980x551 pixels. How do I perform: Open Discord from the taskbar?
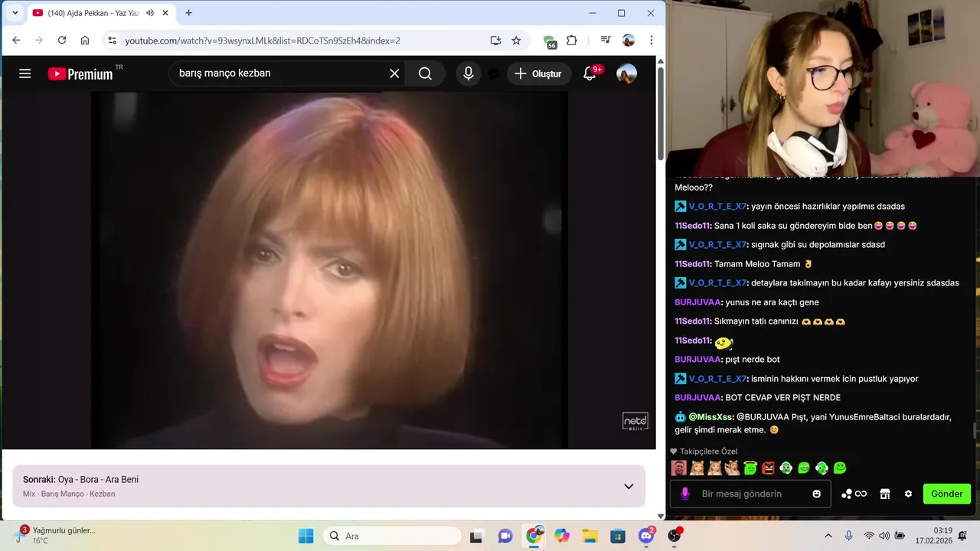coord(646,536)
